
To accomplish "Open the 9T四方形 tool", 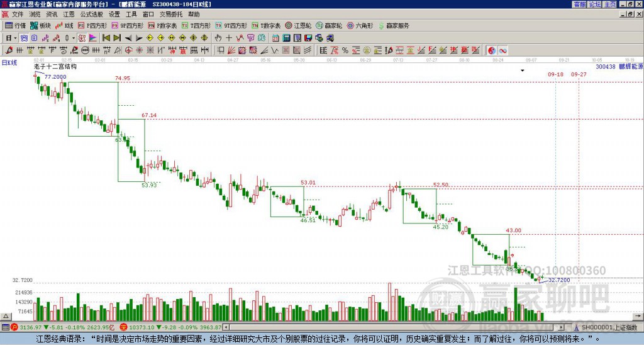I will point(231,25).
